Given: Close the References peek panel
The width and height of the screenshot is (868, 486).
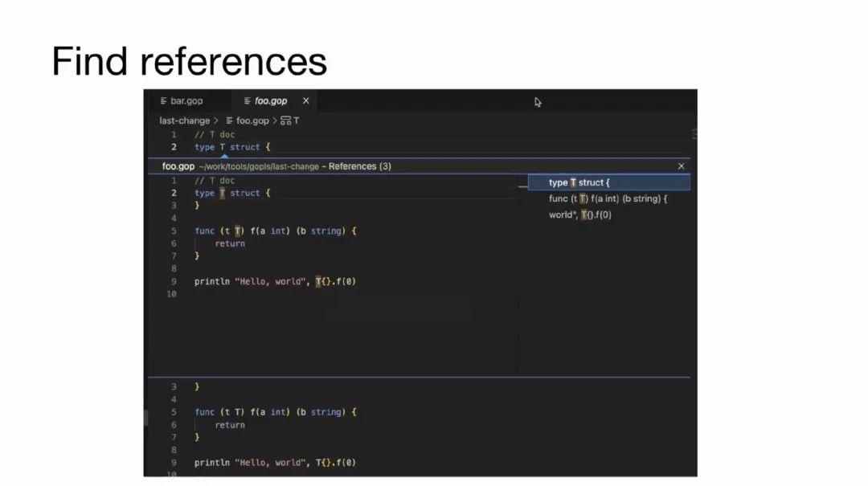Looking at the screenshot, I should pyautogui.click(x=681, y=166).
